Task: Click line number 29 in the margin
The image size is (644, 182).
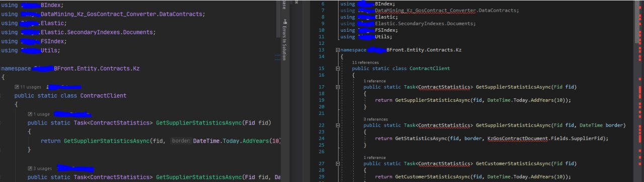Action: coord(322,176)
